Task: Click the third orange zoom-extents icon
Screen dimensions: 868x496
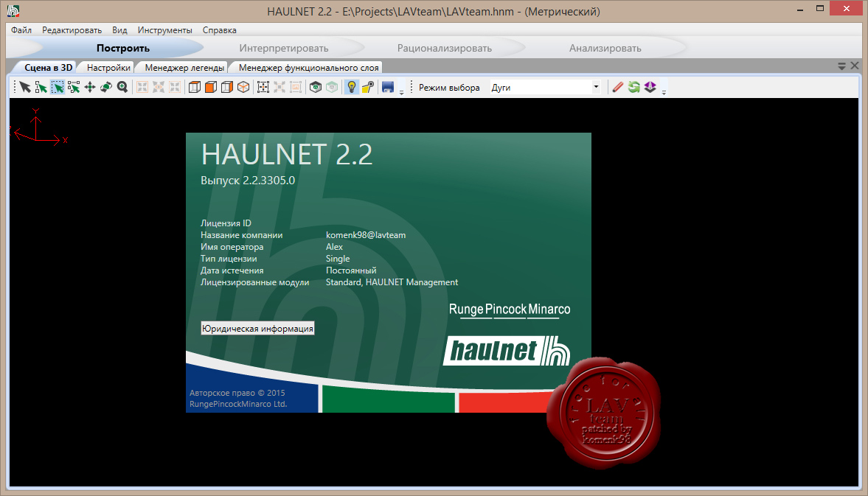Action: coord(175,88)
